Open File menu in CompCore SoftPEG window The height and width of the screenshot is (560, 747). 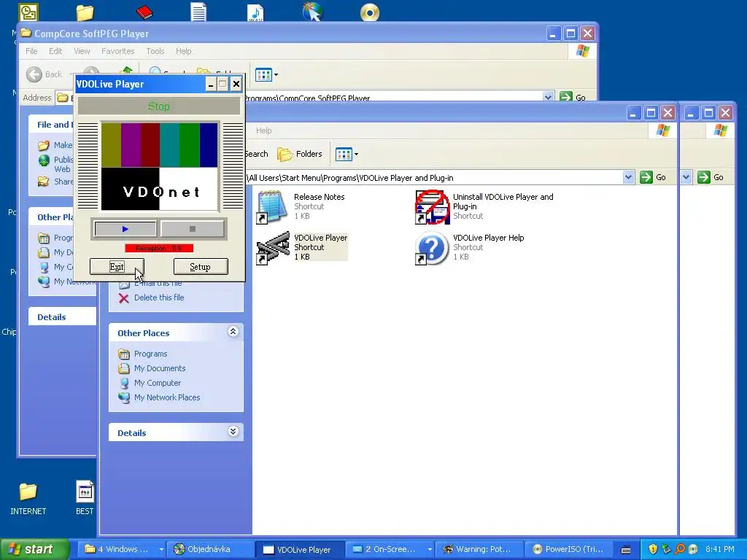click(x=31, y=51)
